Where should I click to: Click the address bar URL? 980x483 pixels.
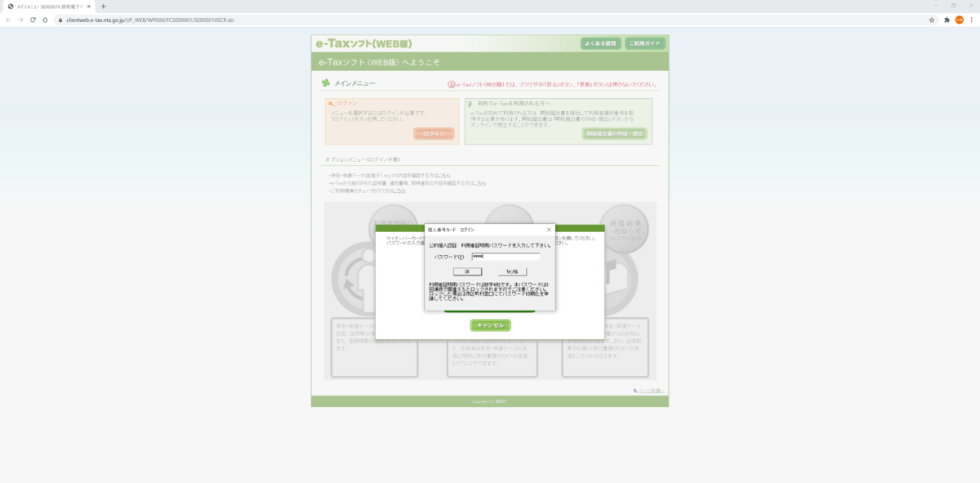point(150,20)
